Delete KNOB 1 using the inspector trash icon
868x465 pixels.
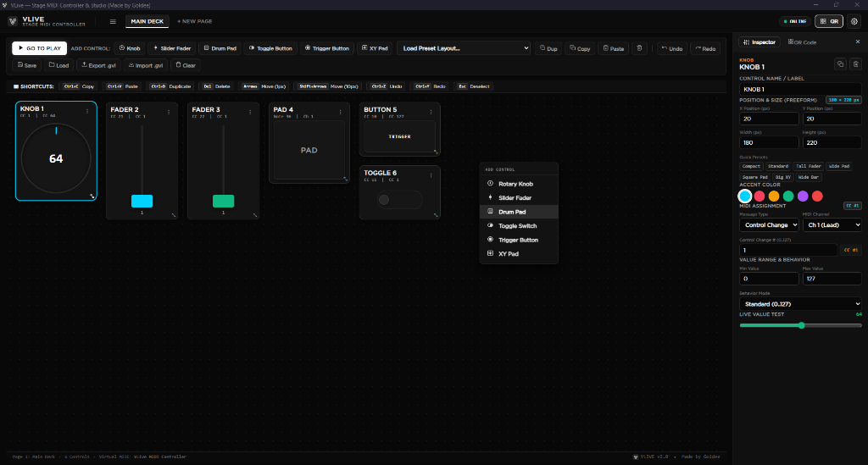(x=855, y=64)
